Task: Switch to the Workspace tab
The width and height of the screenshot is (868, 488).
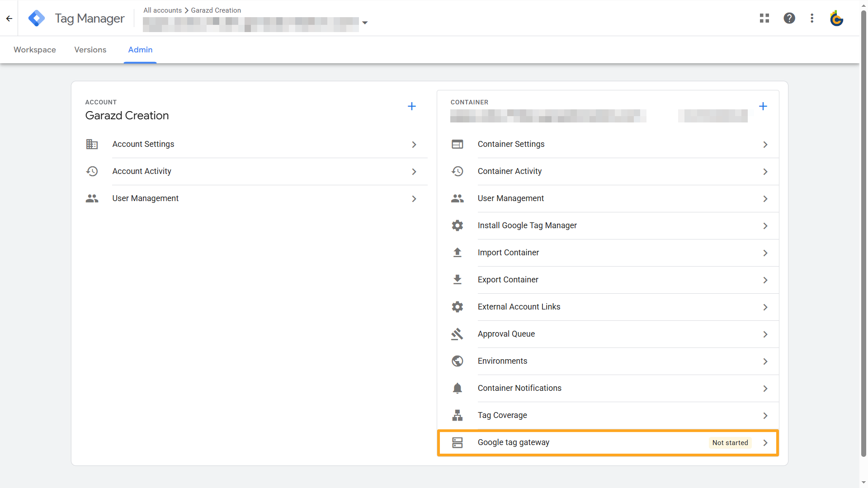Action: [x=35, y=50]
